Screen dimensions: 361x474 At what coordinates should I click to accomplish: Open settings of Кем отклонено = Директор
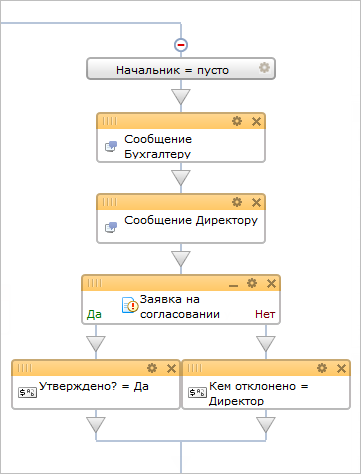322,368
